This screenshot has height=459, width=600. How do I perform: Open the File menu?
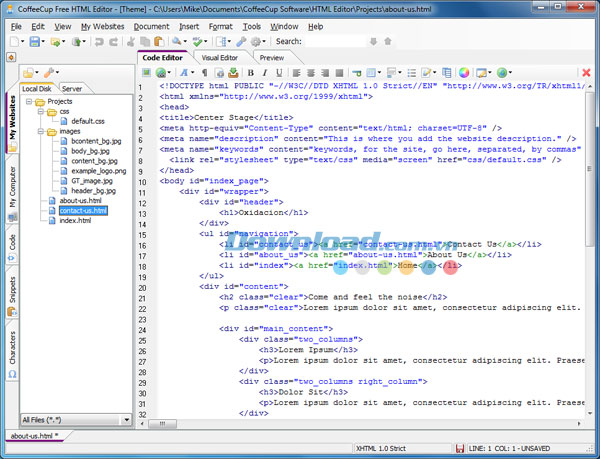[16, 26]
